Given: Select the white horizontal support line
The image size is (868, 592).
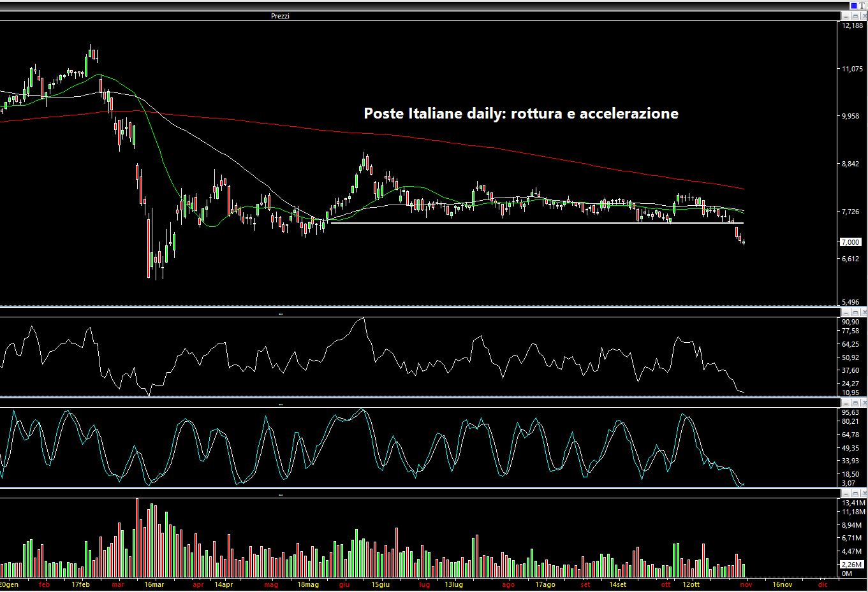Looking at the screenshot, I should pyautogui.click(x=537, y=223).
